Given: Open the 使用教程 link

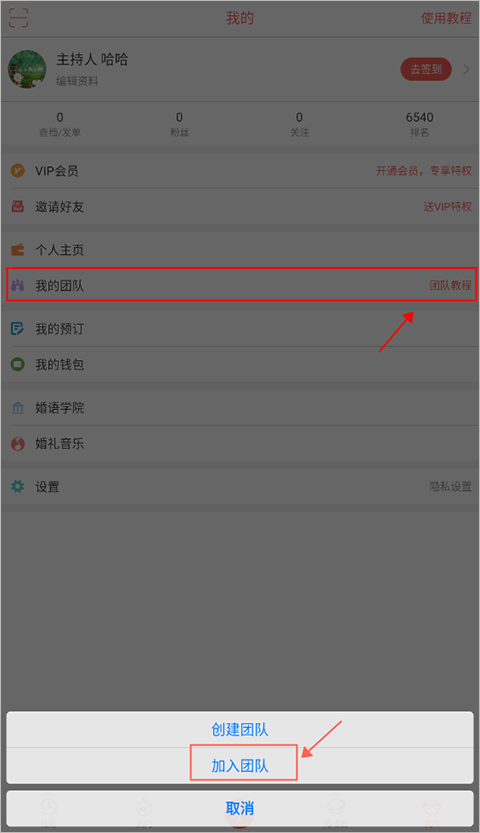Looking at the screenshot, I should tap(446, 18).
